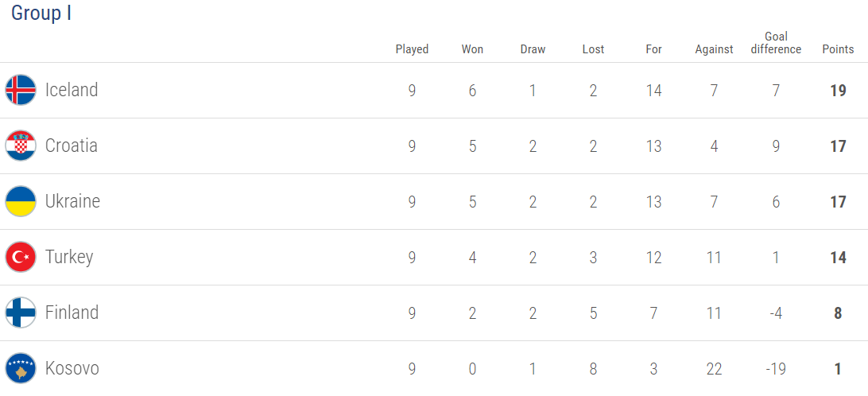Click the Finland flag icon
The width and height of the screenshot is (868, 396).
coord(21,313)
